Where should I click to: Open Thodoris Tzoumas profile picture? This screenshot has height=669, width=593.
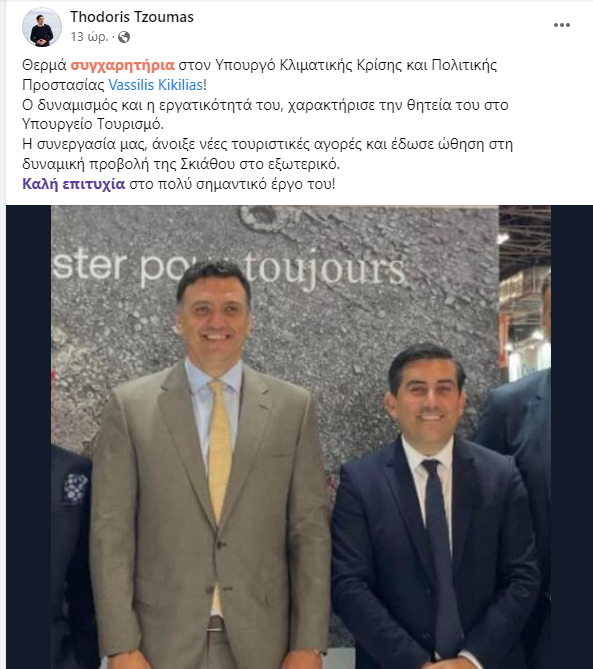coord(41,27)
